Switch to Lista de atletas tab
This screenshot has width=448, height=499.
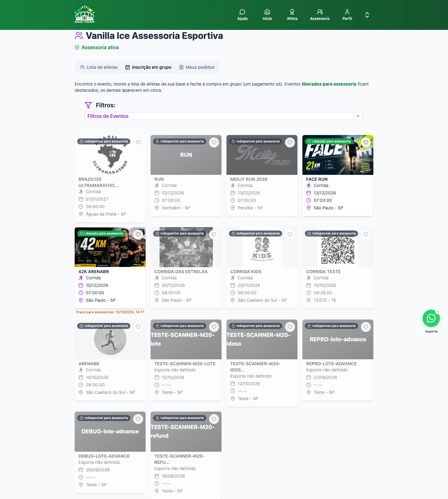[99, 67]
